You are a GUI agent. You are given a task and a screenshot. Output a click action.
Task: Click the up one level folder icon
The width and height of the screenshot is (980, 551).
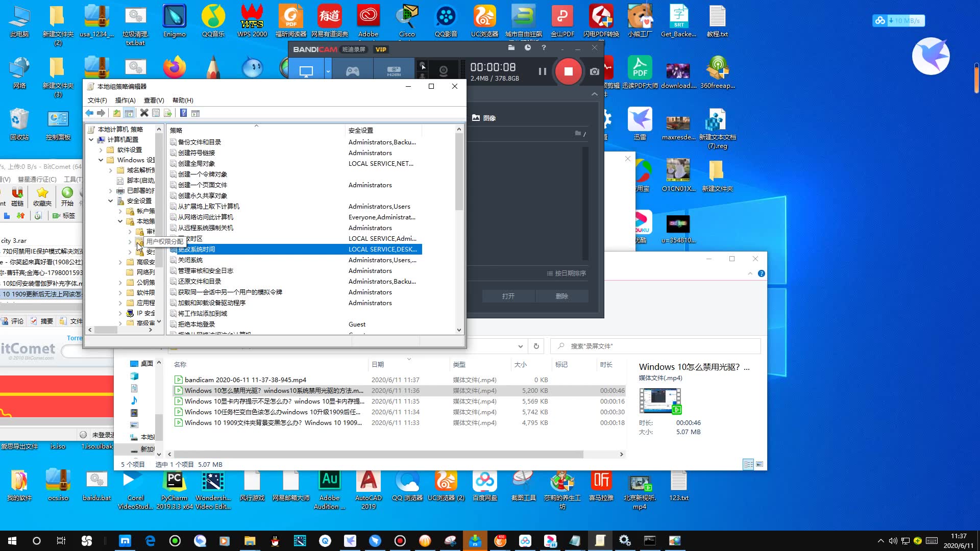[117, 113]
